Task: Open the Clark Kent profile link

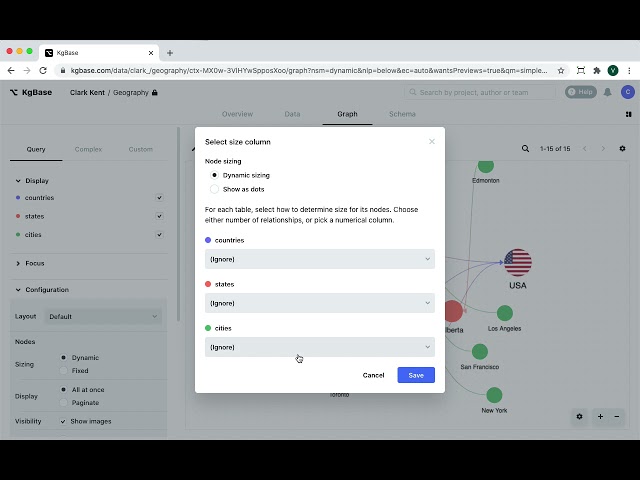Action: (x=87, y=93)
